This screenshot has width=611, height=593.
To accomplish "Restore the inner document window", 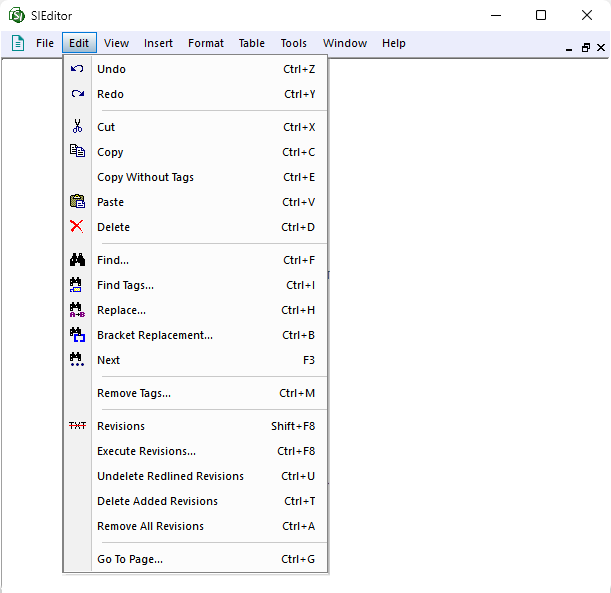I will click(x=585, y=48).
